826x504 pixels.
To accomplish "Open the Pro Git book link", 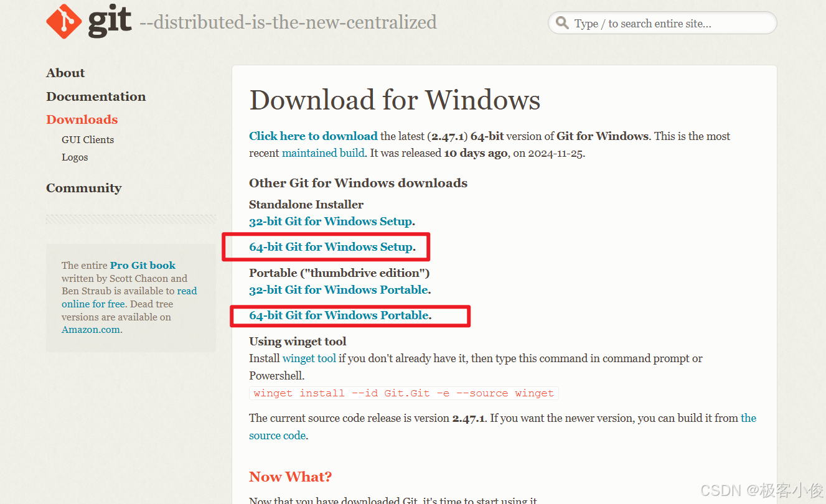I will click(x=143, y=265).
